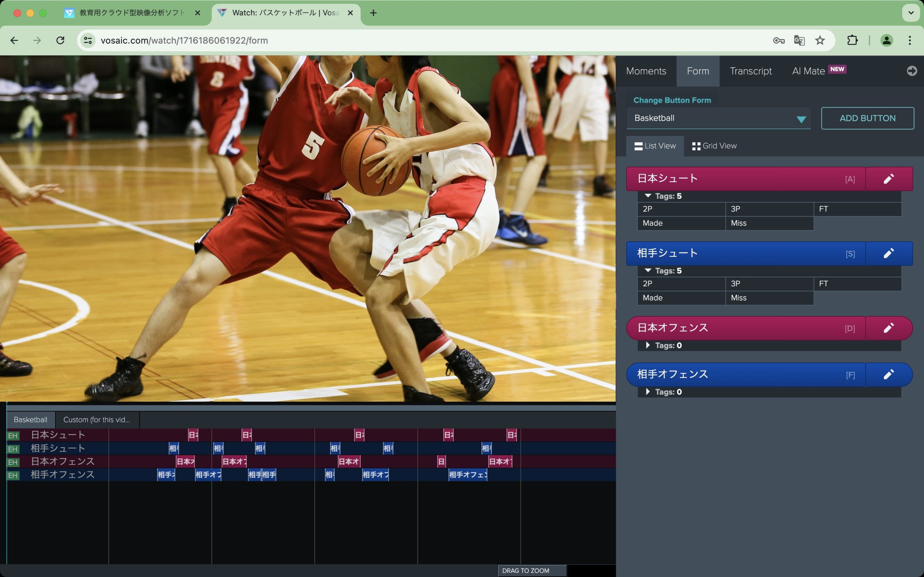Select the Miss tag under 日本シュート

click(769, 223)
